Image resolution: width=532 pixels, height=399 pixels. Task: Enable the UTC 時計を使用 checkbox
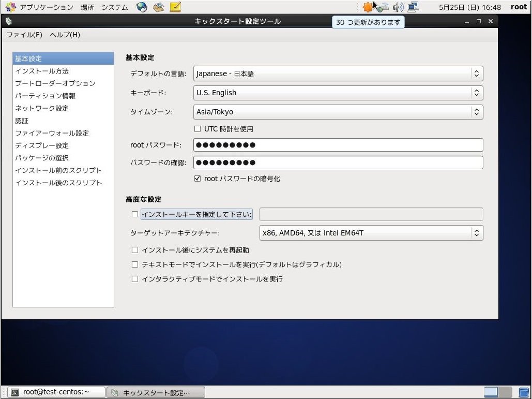tap(197, 129)
